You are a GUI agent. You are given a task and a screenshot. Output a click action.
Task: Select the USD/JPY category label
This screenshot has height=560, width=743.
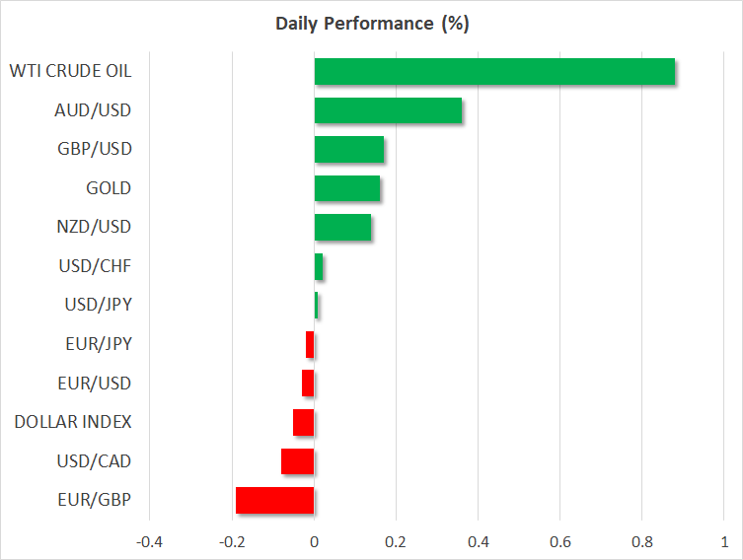(x=95, y=305)
